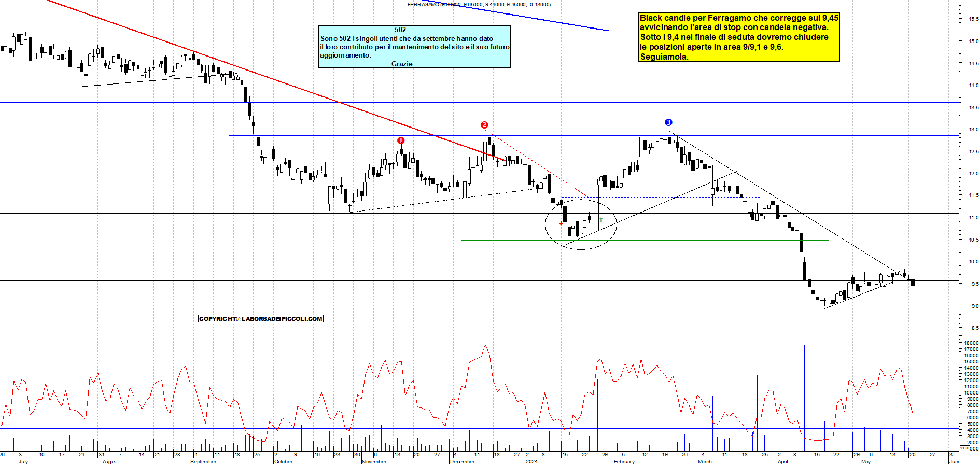980x464 pixels.
Task: Click the 11.5 price axis label
Action: 973,195
